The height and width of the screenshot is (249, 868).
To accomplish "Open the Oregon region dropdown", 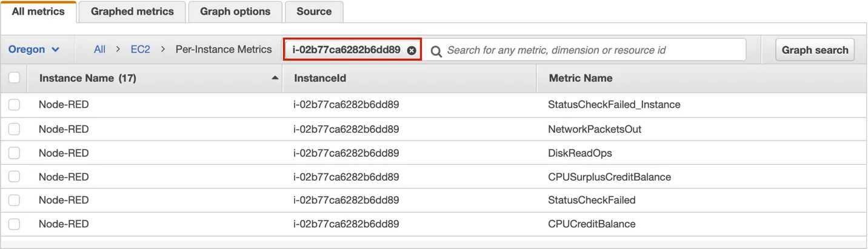I will click(x=34, y=50).
